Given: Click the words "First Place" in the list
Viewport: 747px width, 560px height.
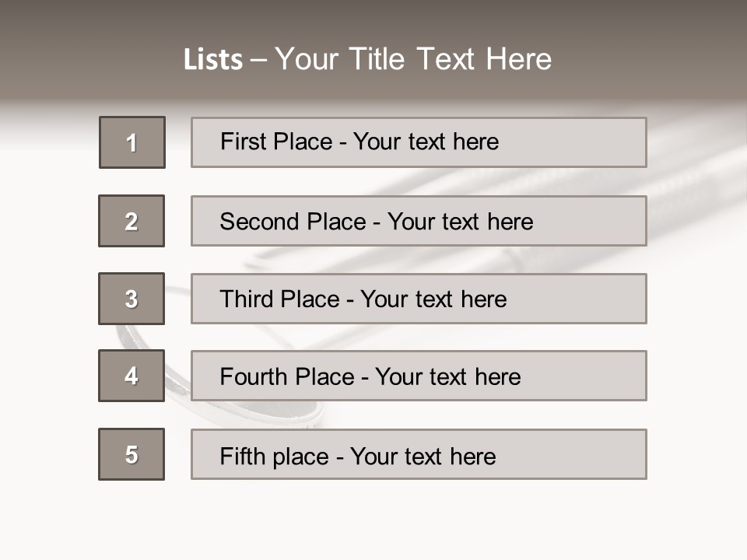Looking at the screenshot, I should [277, 142].
